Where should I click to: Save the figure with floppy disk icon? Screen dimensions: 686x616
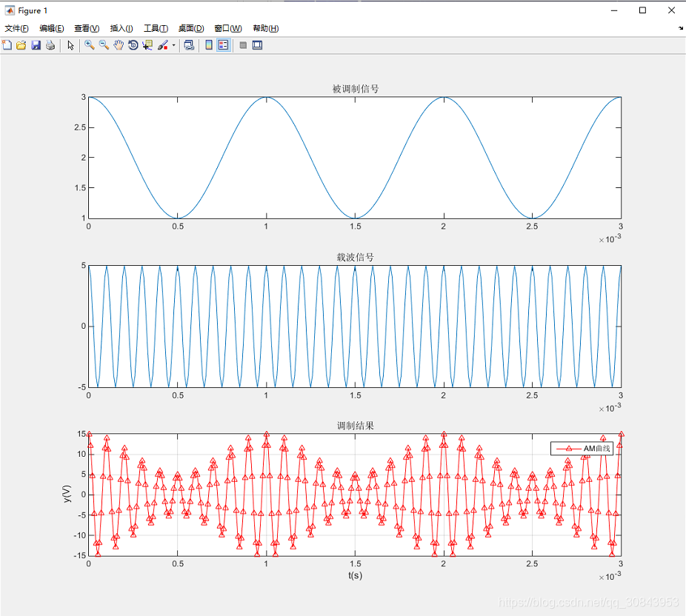click(x=36, y=45)
